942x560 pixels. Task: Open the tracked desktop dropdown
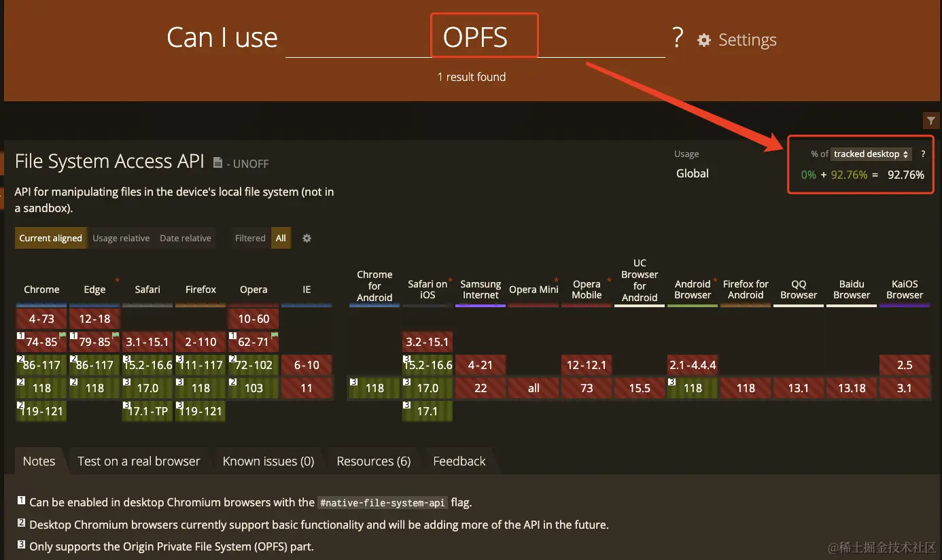pyautogui.click(x=871, y=154)
